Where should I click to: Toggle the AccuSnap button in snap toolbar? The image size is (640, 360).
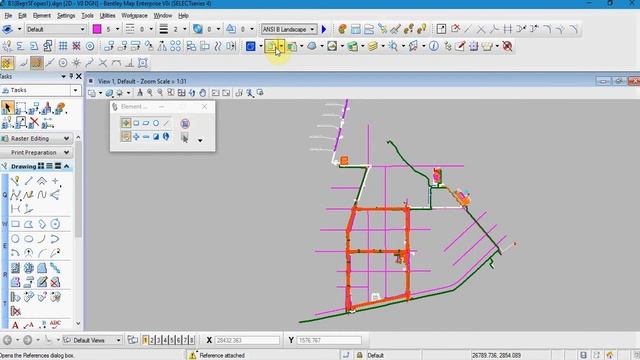point(7,63)
